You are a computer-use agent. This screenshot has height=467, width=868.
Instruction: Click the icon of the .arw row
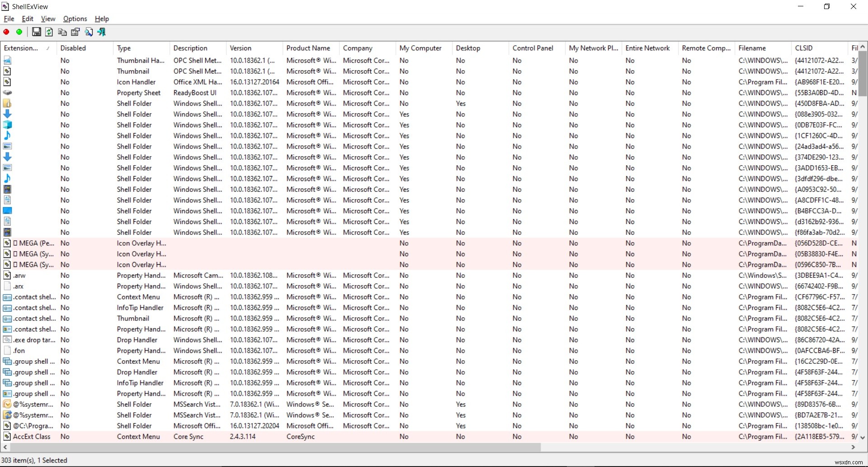click(x=7, y=276)
